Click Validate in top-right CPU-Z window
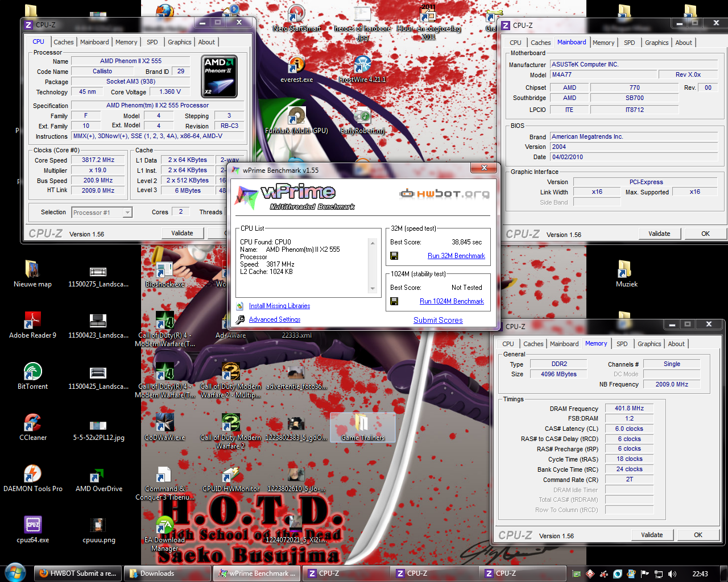728x582 pixels. coord(659,234)
